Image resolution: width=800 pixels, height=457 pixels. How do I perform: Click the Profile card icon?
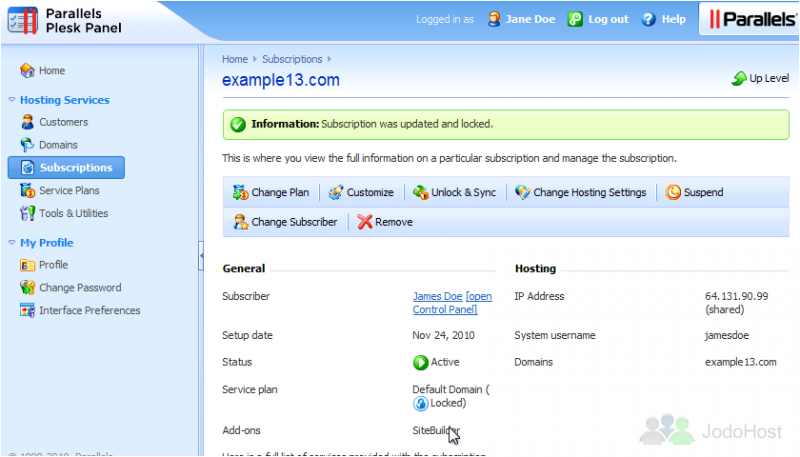[27, 265]
